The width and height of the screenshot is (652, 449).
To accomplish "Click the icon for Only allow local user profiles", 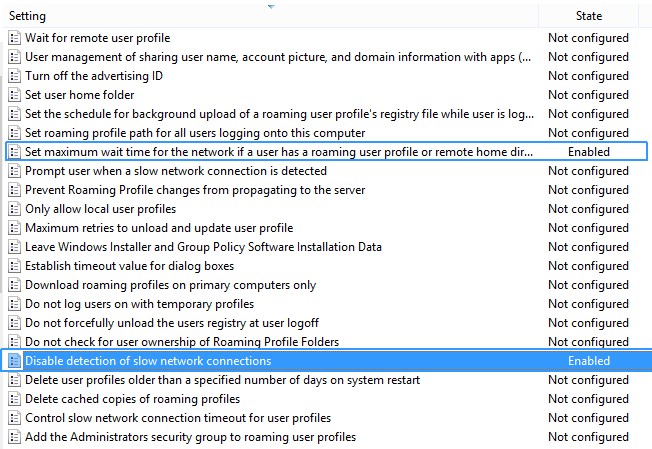I will pos(15,209).
